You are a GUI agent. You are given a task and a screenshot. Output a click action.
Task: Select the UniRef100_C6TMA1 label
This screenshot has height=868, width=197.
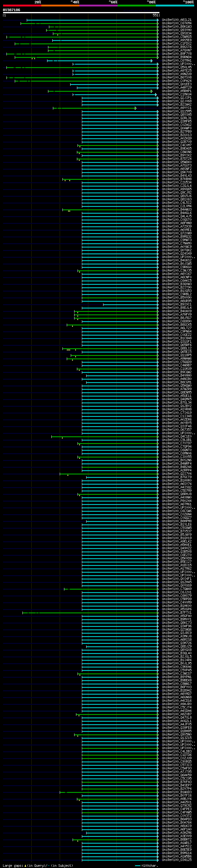coord(176,61)
